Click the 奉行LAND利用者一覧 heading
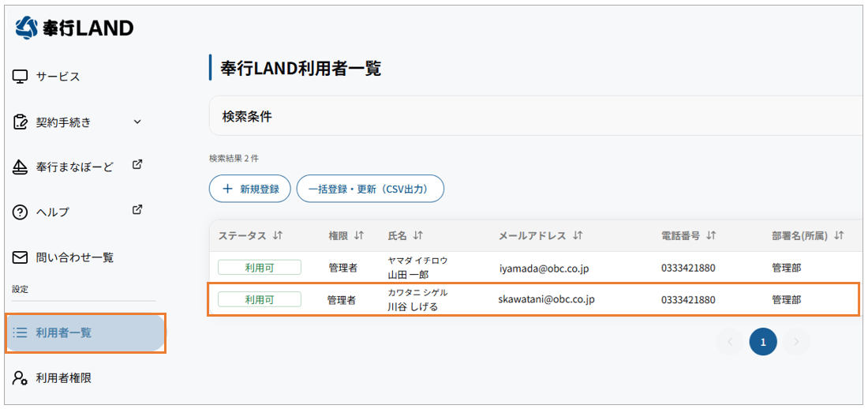 point(301,68)
